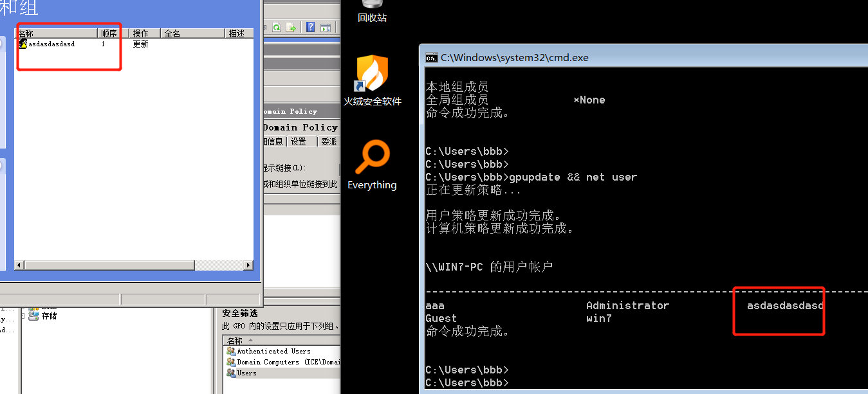This screenshot has height=394, width=868.
Task: Switch to the 委派 tab
Action: 329,141
